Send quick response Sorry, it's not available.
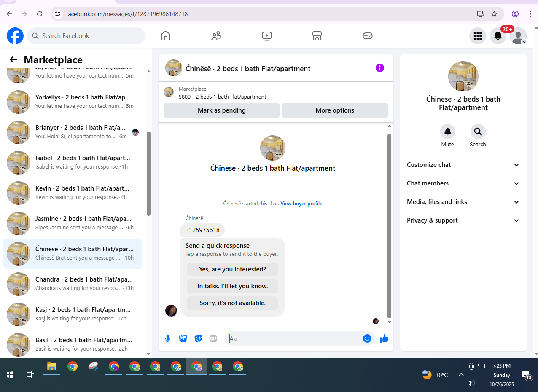The width and height of the screenshot is (538, 392). pyautogui.click(x=233, y=303)
